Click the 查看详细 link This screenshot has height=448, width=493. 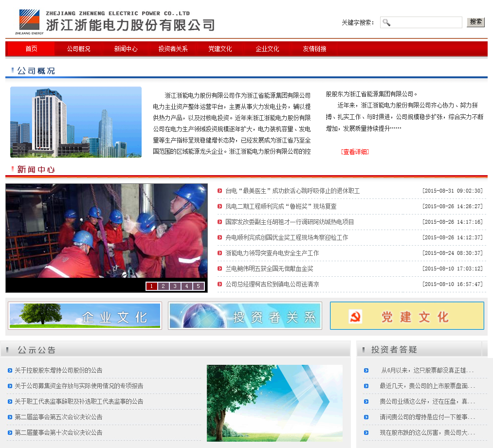tap(355, 152)
